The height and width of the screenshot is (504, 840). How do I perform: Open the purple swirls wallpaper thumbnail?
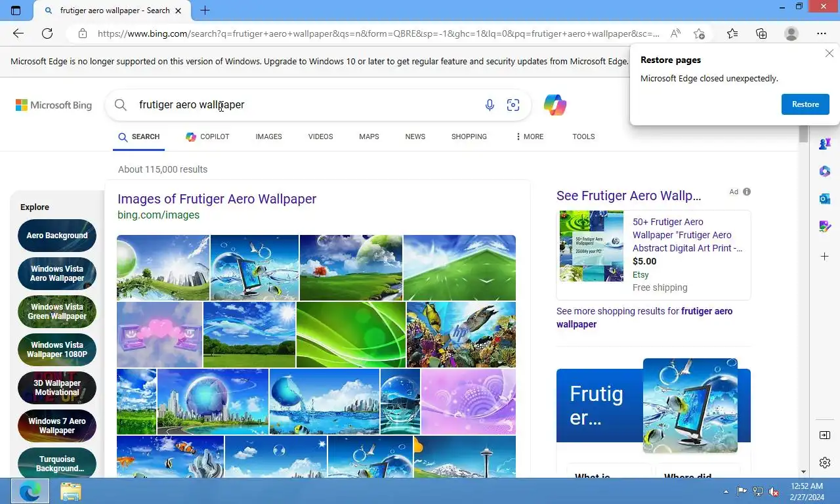pos(469,402)
